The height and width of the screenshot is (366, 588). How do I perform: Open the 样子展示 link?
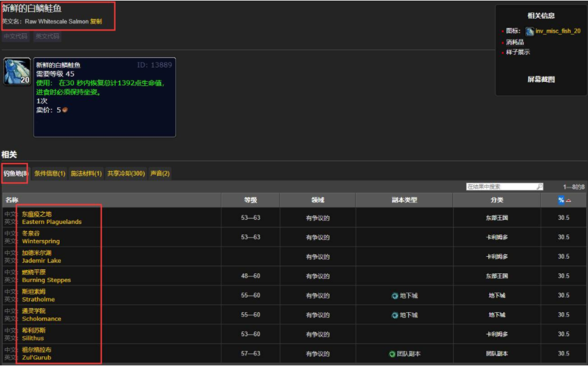point(518,52)
